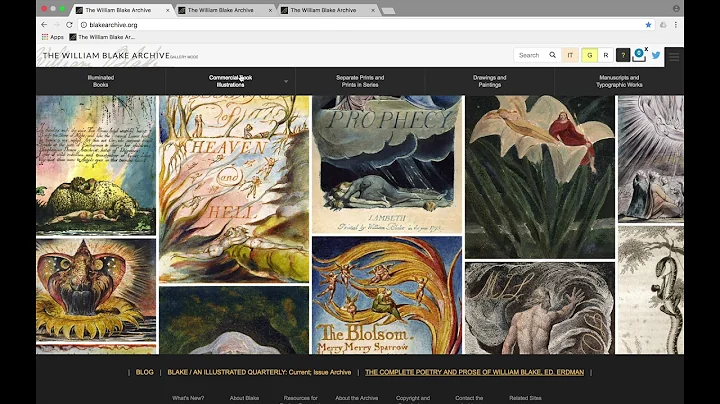Close the lightbox with the x mark
720x404 pixels.
click(x=646, y=49)
